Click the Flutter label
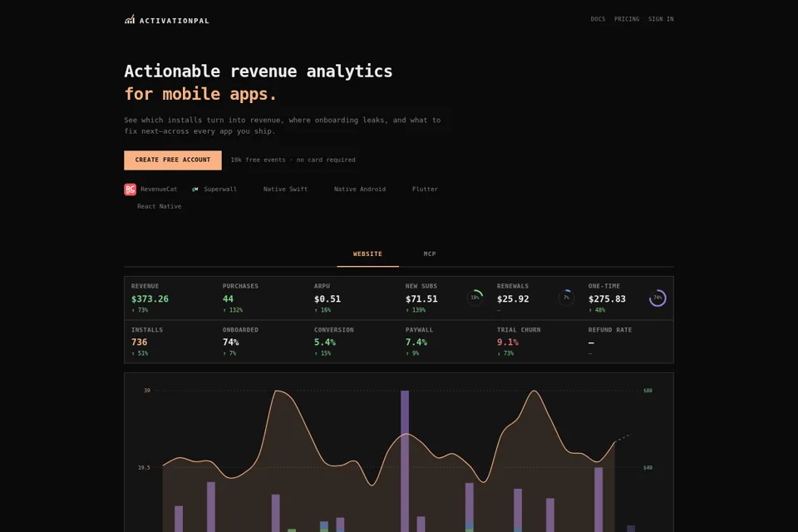 (425, 189)
